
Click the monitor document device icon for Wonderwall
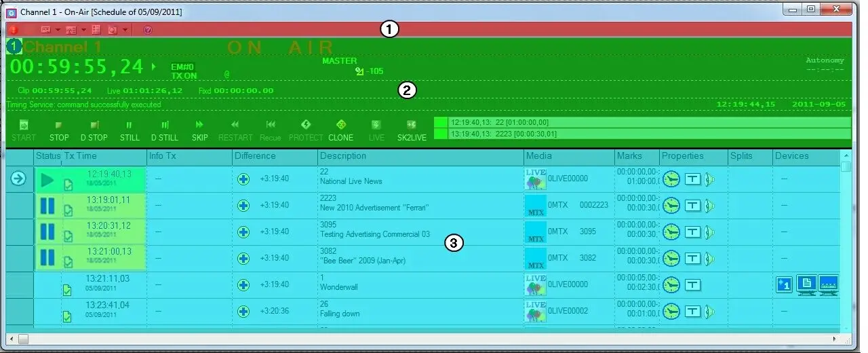[806, 284]
